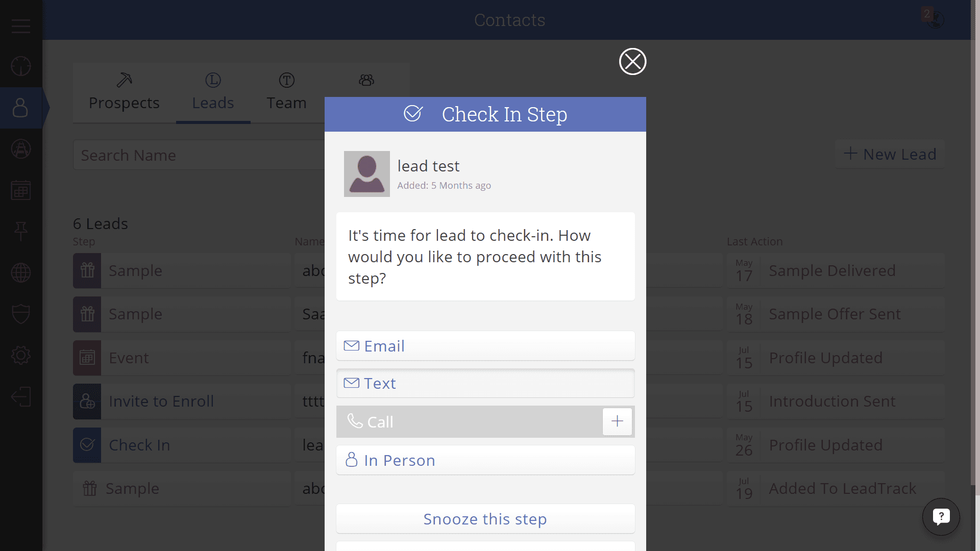The height and width of the screenshot is (551, 980).
Task: Open the hamburger menu in sidebar
Action: [21, 26]
